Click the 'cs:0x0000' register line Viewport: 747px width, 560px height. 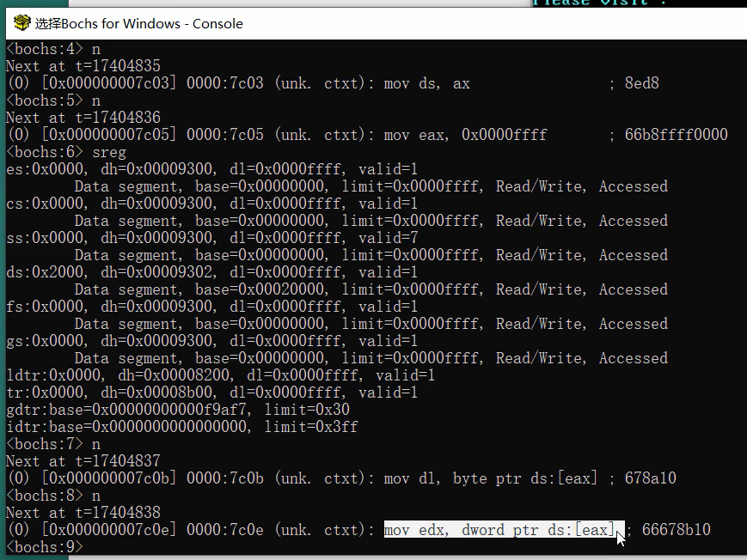[212, 204]
